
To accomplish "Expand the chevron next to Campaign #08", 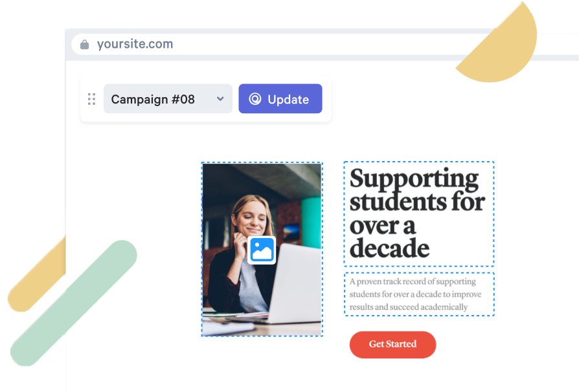I will pyautogui.click(x=220, y=99).
